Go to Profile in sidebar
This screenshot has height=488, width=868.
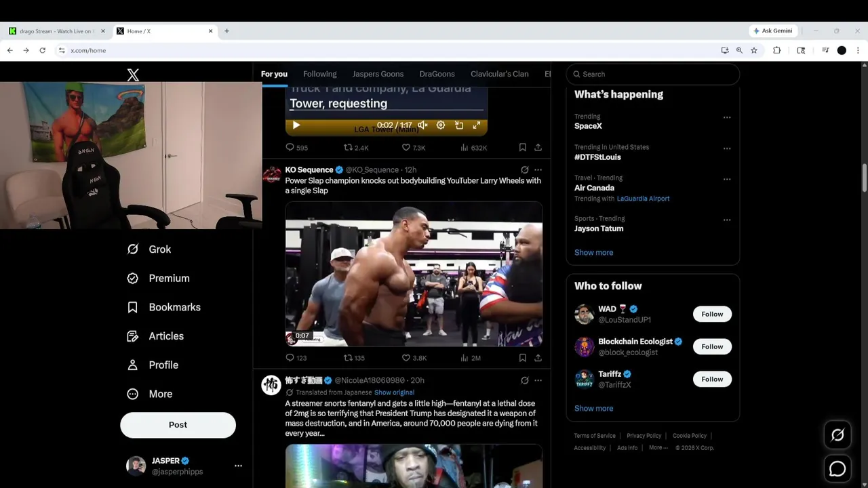click(153, 365)
